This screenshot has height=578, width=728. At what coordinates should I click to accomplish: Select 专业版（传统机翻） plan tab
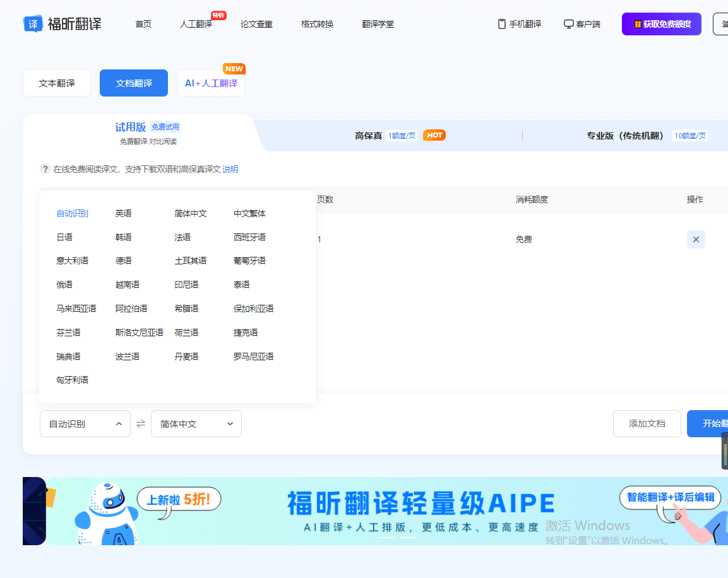pos(647,136)
